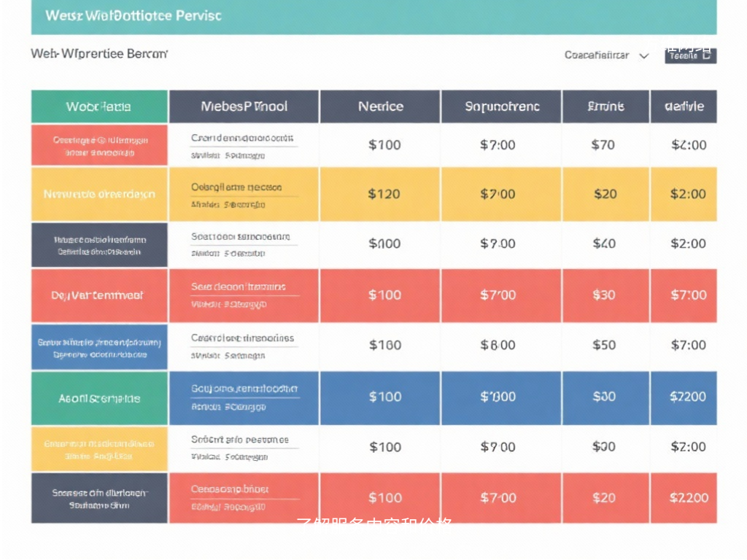Select the green Asonl Scematas row label
Screen dimensions: 747x560
click(x=99, y=399)
